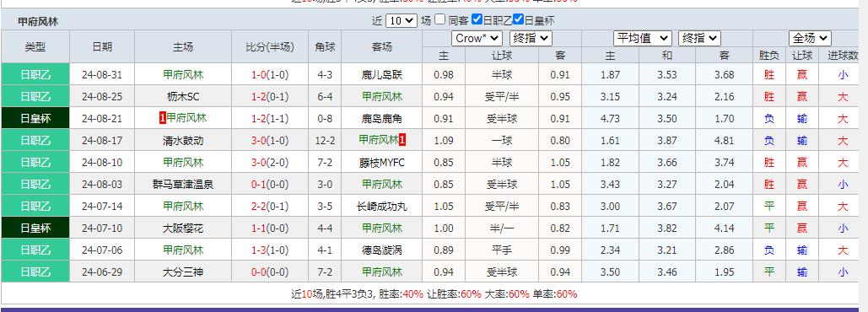Open 清水鼓动 team link
The image size is (868, 312).
(183, 141)
